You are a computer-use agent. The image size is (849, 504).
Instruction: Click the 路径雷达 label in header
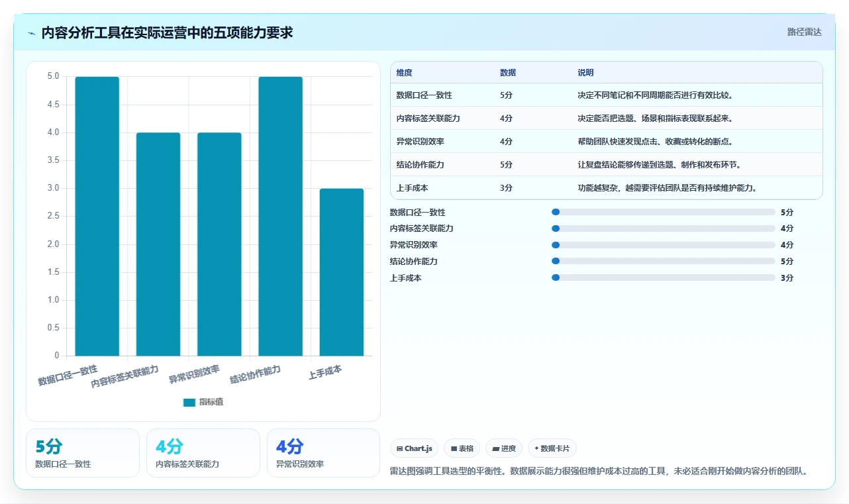tap(804, 32)
